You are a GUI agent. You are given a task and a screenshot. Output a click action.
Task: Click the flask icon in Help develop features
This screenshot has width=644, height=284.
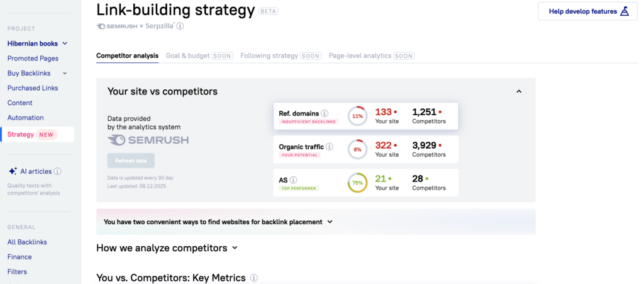pos(624,11)
